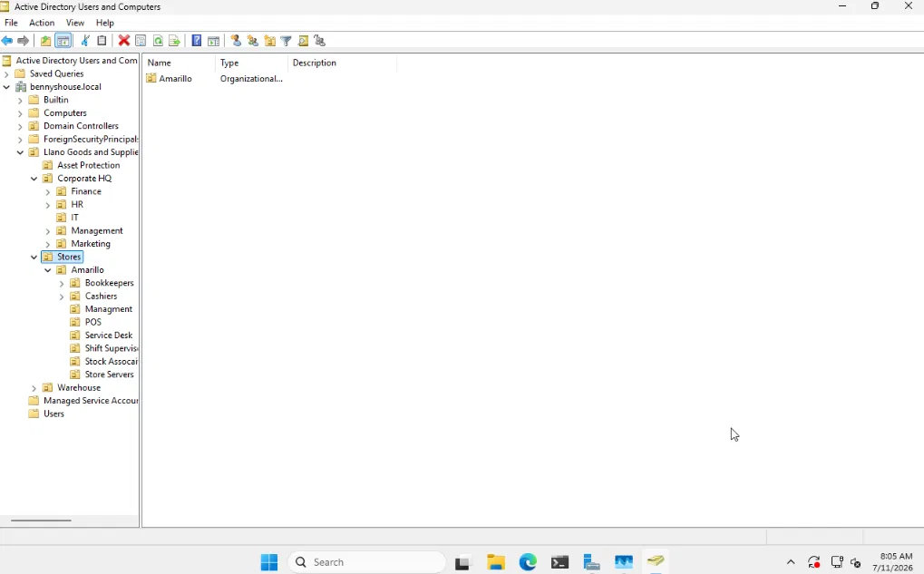The width and height of the screenshot is (924, 574).
Task: Select the Managment OU under Amarillo
Action: point(109,309)
